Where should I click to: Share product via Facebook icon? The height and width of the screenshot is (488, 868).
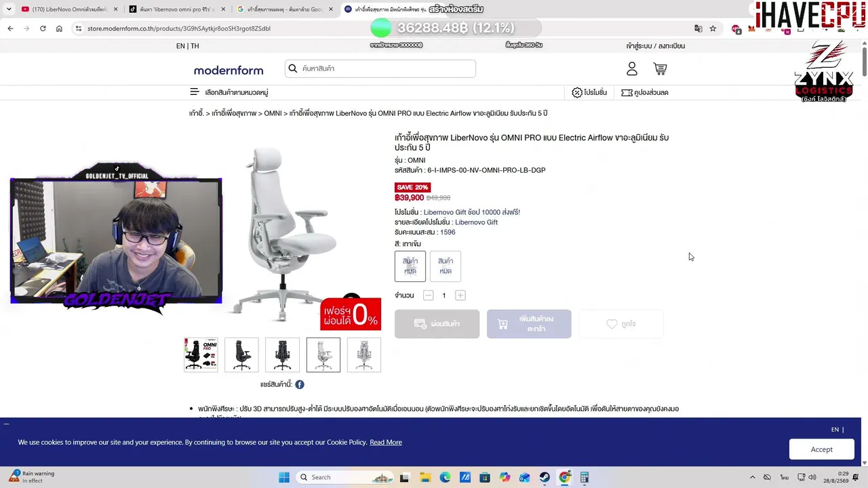300,384
